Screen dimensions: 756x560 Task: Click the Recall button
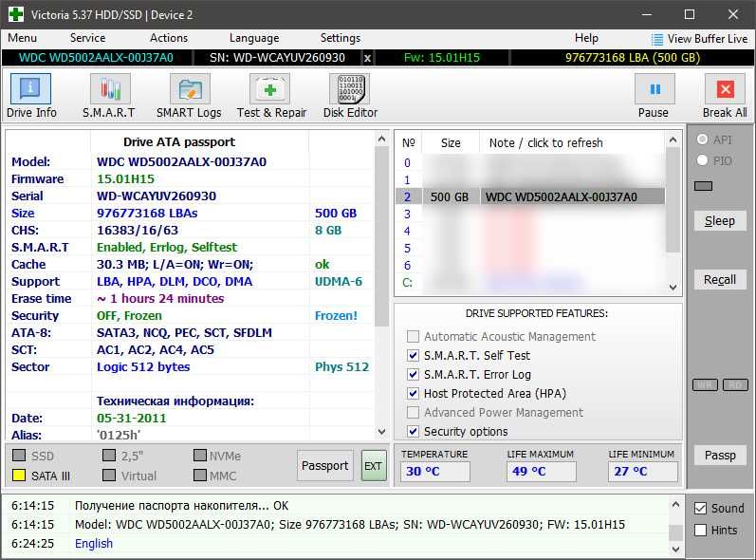pos(720,280)
